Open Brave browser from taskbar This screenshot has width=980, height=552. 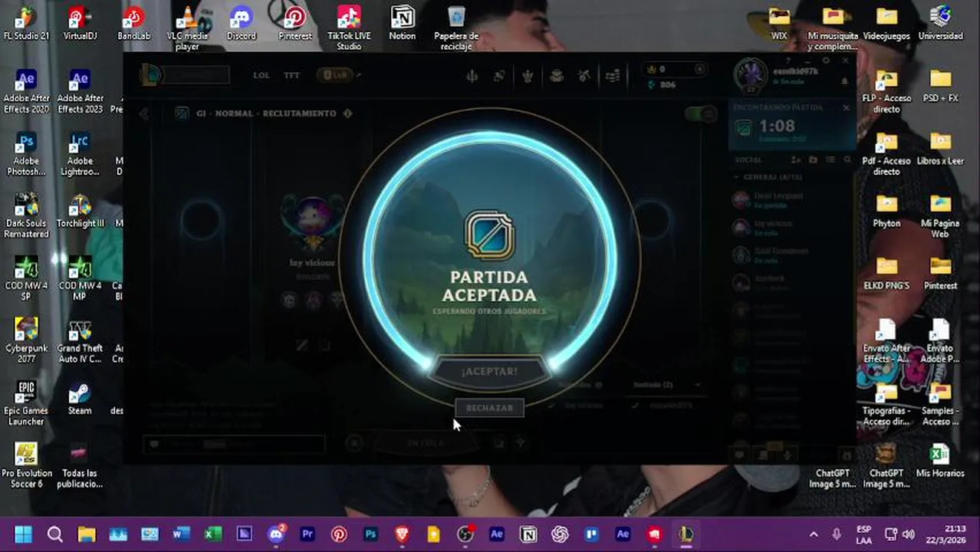coord(402,534)
